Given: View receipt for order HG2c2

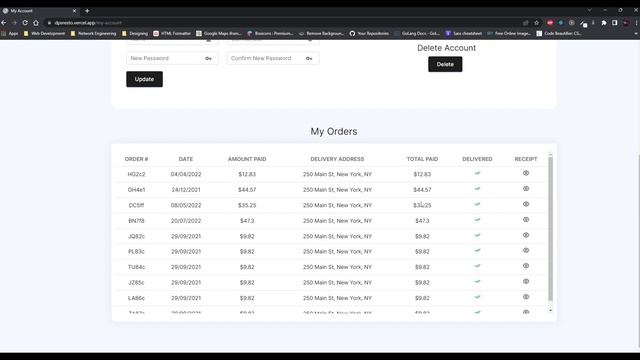Looking at the screenshot, I should click(x=526, y=173).
